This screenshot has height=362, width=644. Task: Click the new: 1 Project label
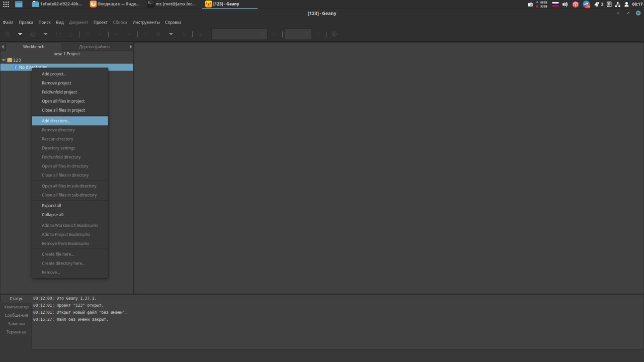[67, 54]
